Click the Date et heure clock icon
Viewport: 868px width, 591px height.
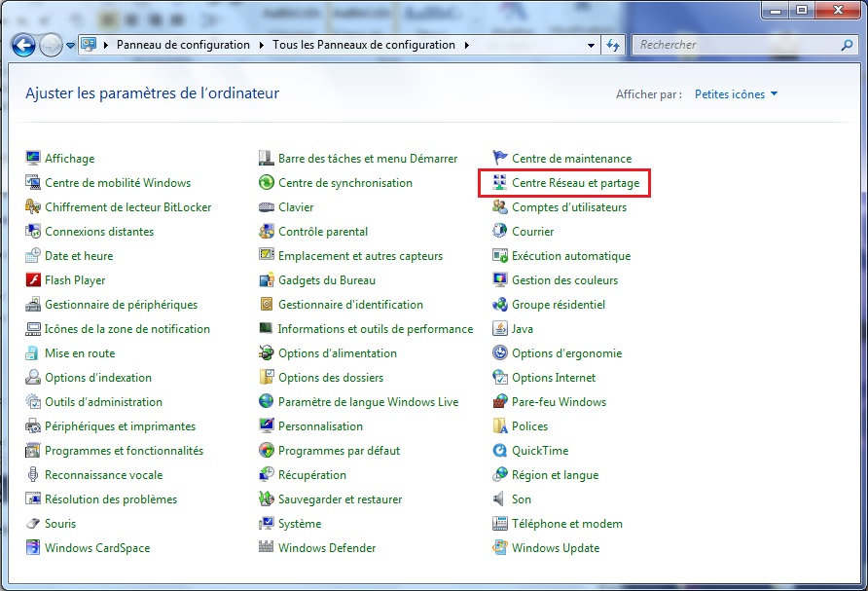33,255
